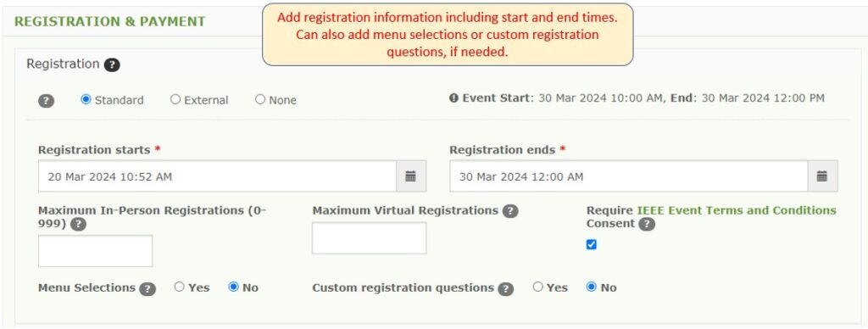Choose Yes for Custom registration questions
The width and height of the screenshot is (868, 329).
538,287
